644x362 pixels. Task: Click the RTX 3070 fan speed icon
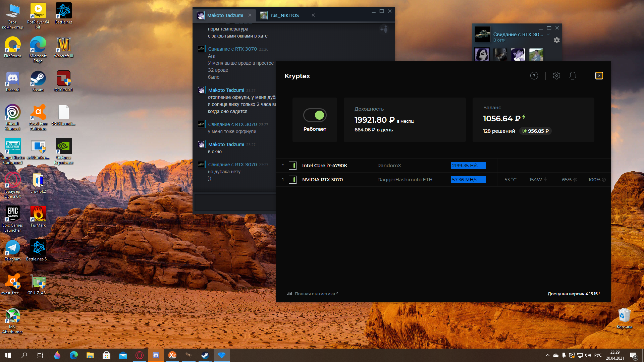click(575, 180)
